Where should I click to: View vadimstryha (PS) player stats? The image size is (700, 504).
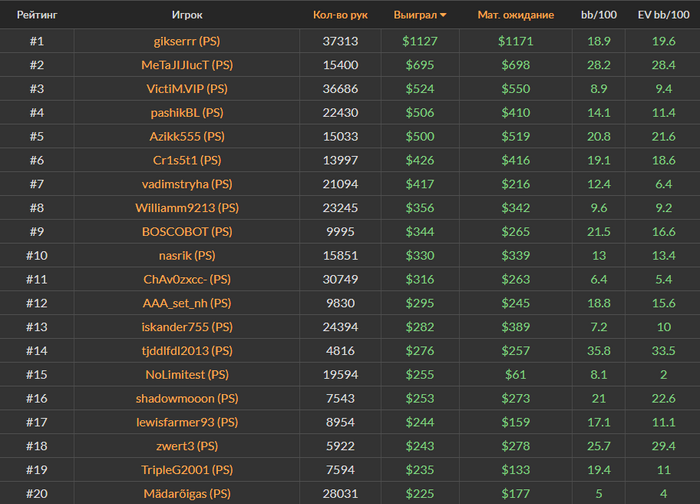tap(186, 184)
